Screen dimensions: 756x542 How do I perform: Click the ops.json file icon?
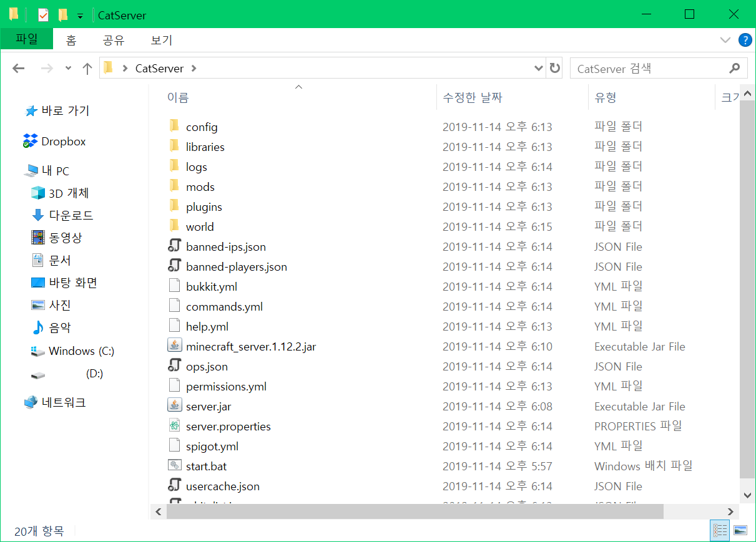tap(174, 366)
